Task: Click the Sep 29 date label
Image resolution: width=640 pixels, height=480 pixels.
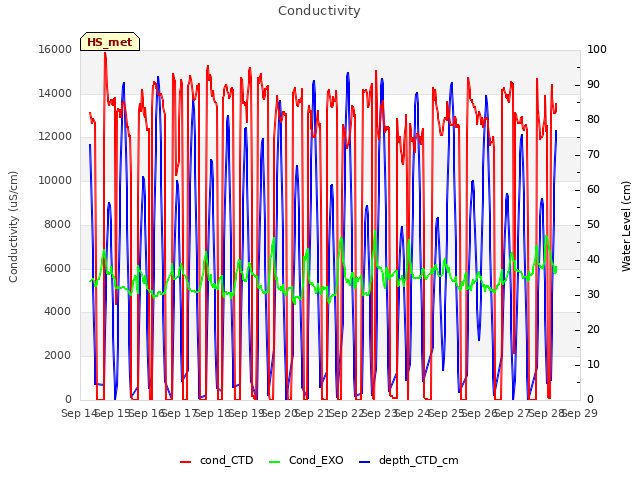Action: click(580, 413)
